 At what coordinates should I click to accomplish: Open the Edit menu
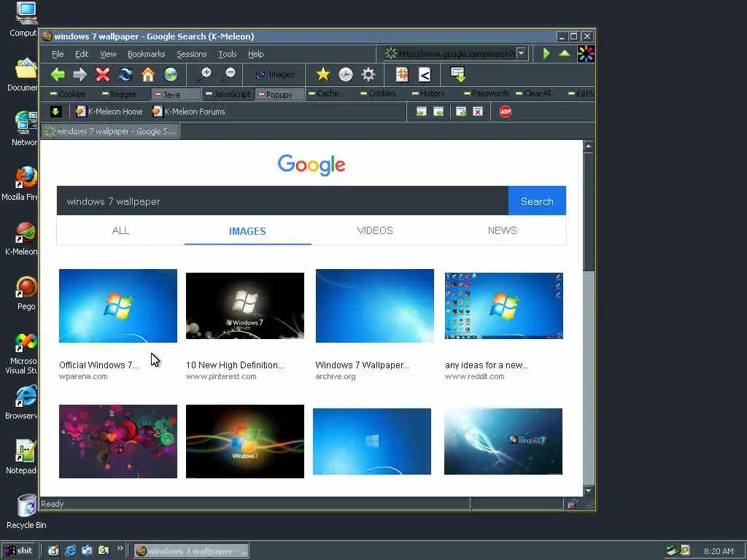(82, 54)
